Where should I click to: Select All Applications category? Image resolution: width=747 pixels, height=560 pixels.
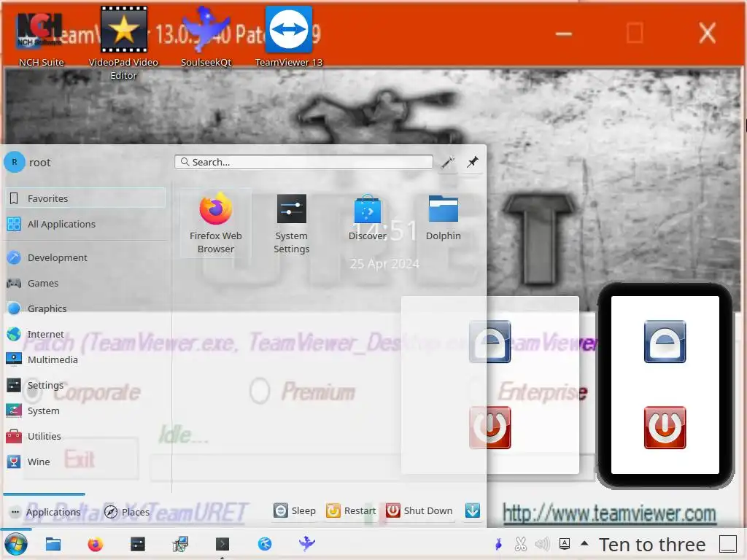click(85, 224)
